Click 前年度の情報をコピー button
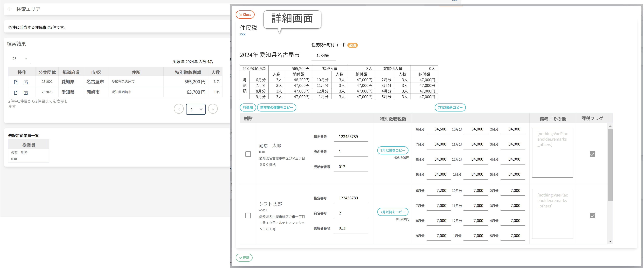 click(276, 108)
